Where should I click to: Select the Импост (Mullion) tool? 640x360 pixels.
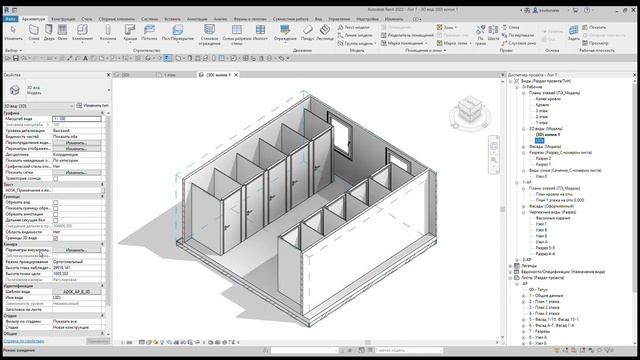coord(260,32)
